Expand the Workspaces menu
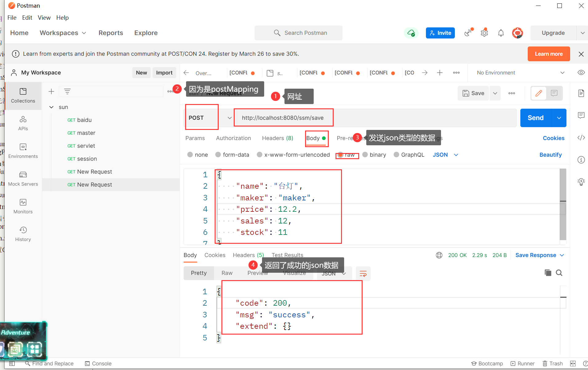Image resolution: width=588 pixels, height=370 pixels. click(63, 33)
